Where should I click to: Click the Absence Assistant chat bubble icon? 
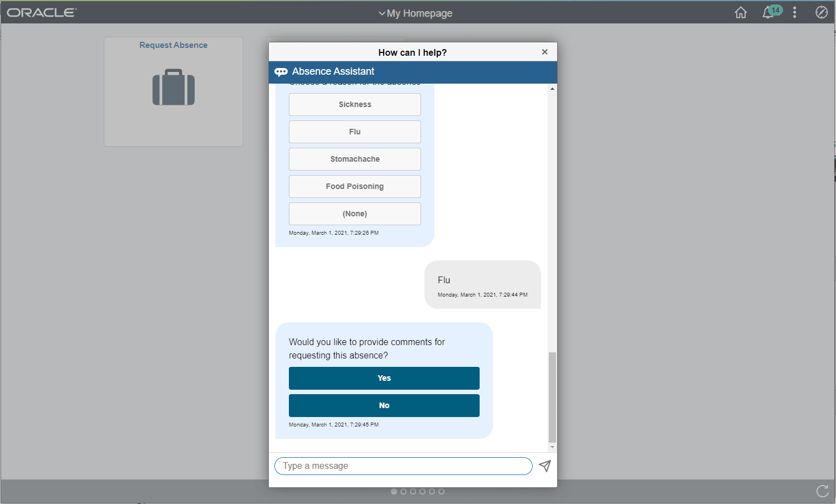[281, 71]
